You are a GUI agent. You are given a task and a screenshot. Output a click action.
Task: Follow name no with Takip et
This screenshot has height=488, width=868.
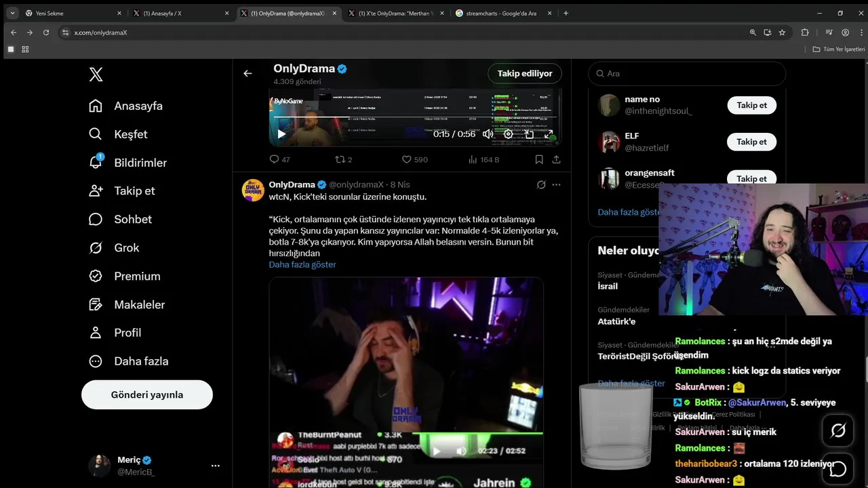751,105
